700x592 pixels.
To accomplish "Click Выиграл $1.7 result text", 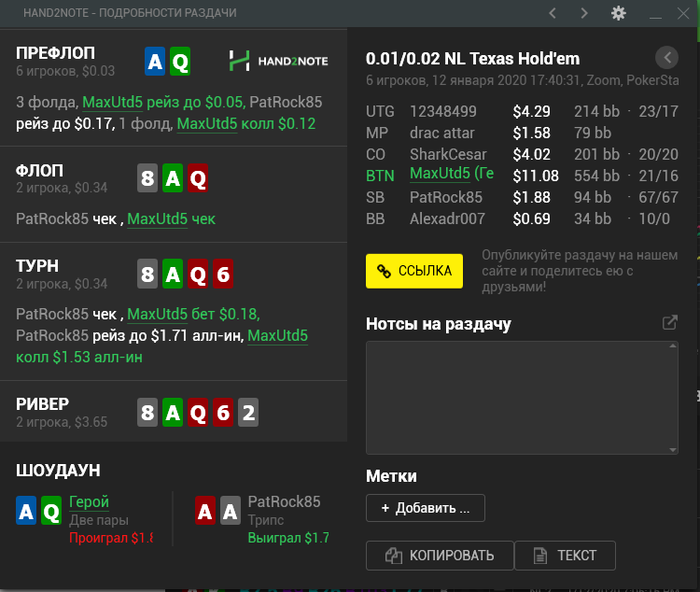I will pyautogui.click(x=288, y=538).
